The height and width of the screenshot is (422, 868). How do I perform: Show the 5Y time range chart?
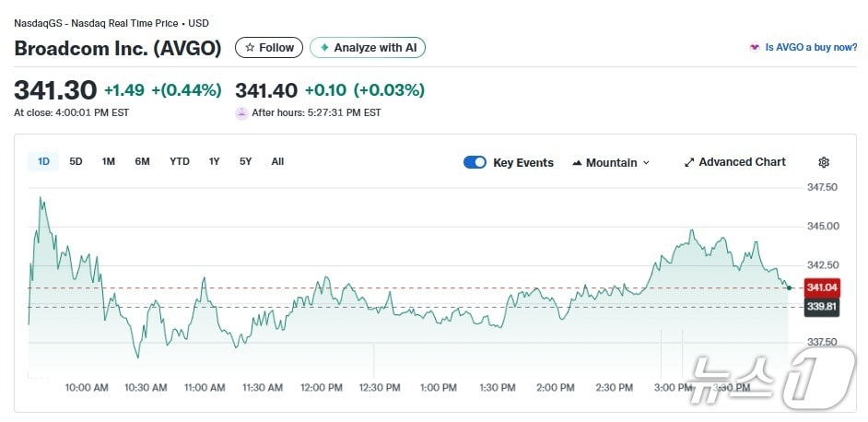(245, 162)
